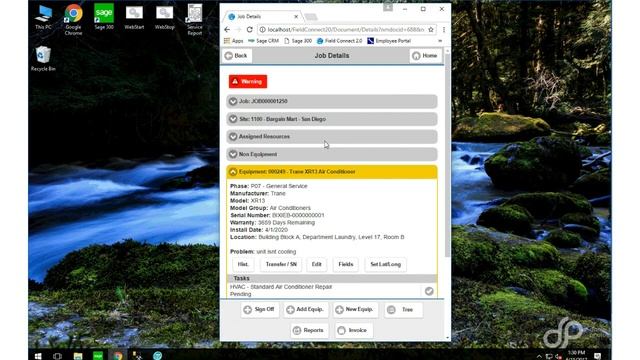Image resolution: width=640 pixels, height=360 pixels.
Task: Click the Warranty 3659 Days Remaining text
Action: 272,222
